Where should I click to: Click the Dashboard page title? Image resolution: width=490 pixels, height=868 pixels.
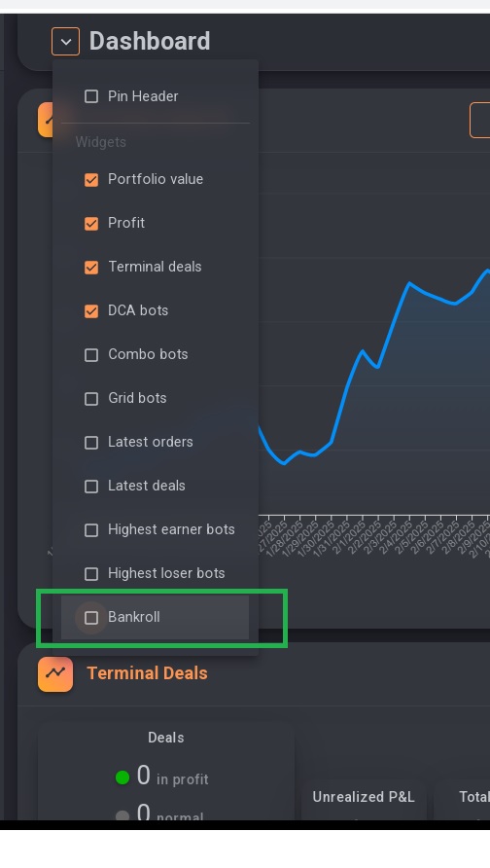pyautogui.click(x=150, y=42)
